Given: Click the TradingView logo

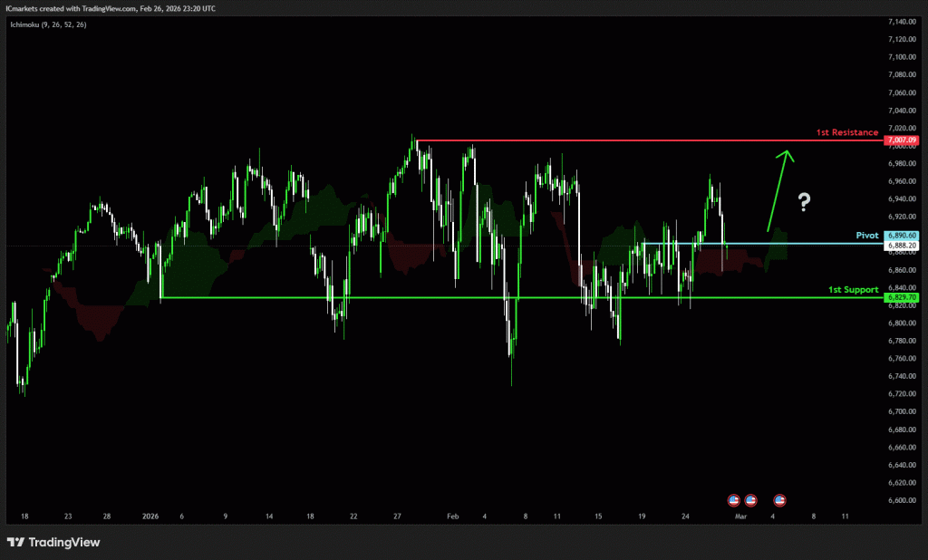Looking at the screenshot, I should point(53,542).
